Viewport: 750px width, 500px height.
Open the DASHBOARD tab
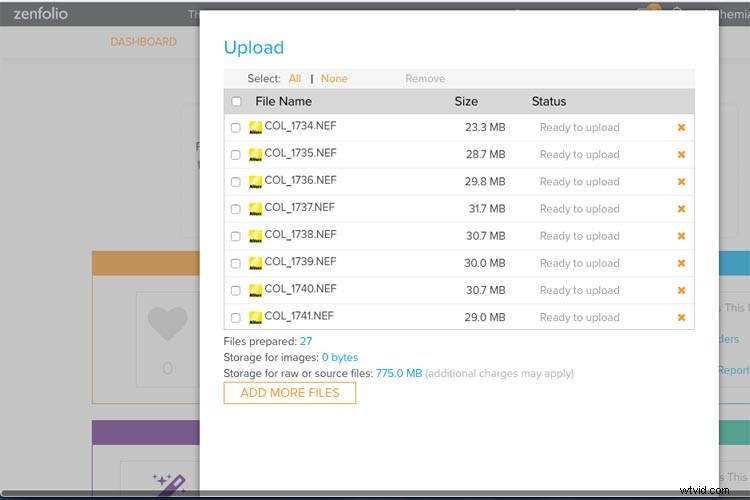[x=143, y=42]
